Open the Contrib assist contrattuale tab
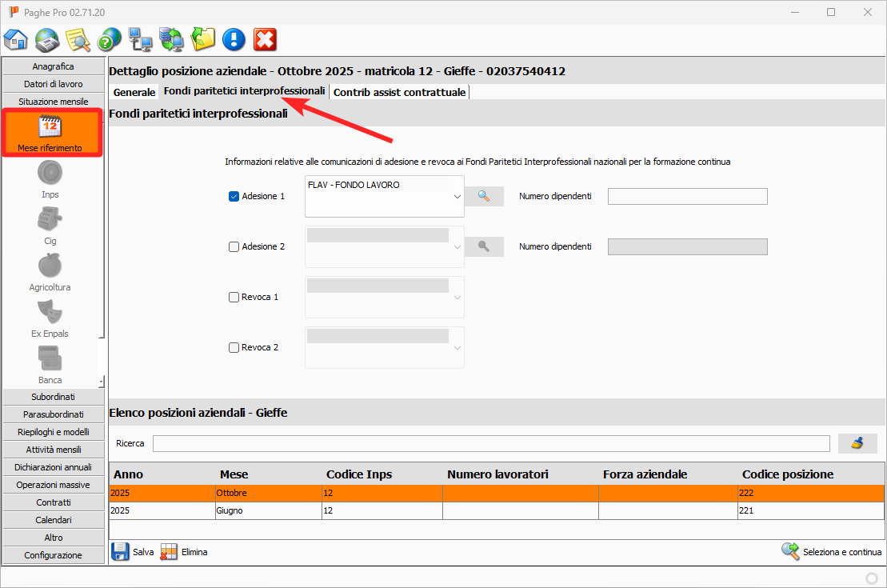The image size is (887, 588). pyautogui.click(x=399, y=93)
